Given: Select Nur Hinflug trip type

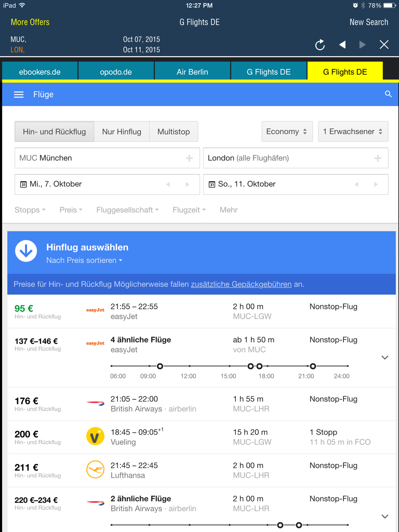Looking at the screenshot, I should tap(122, 132).
